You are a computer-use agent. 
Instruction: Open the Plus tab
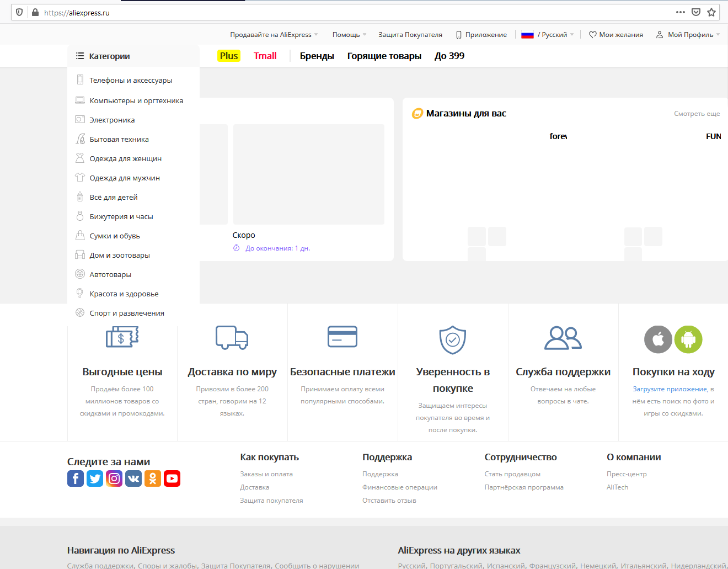pos(229,56)
